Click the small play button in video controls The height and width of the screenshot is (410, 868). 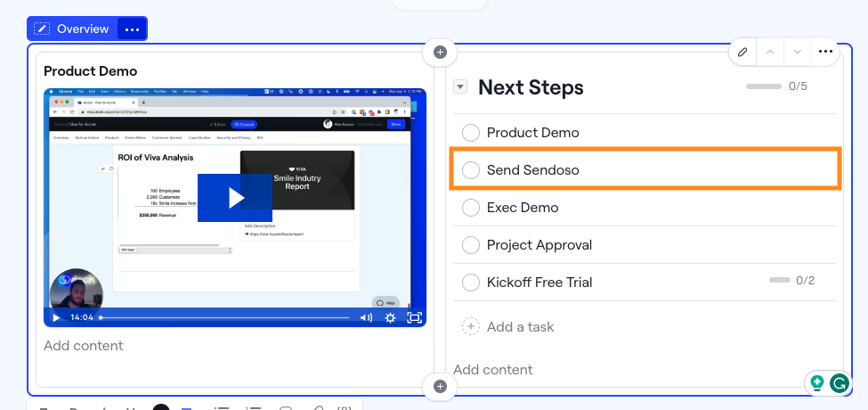pyautogui.click(x=56, y=317)
